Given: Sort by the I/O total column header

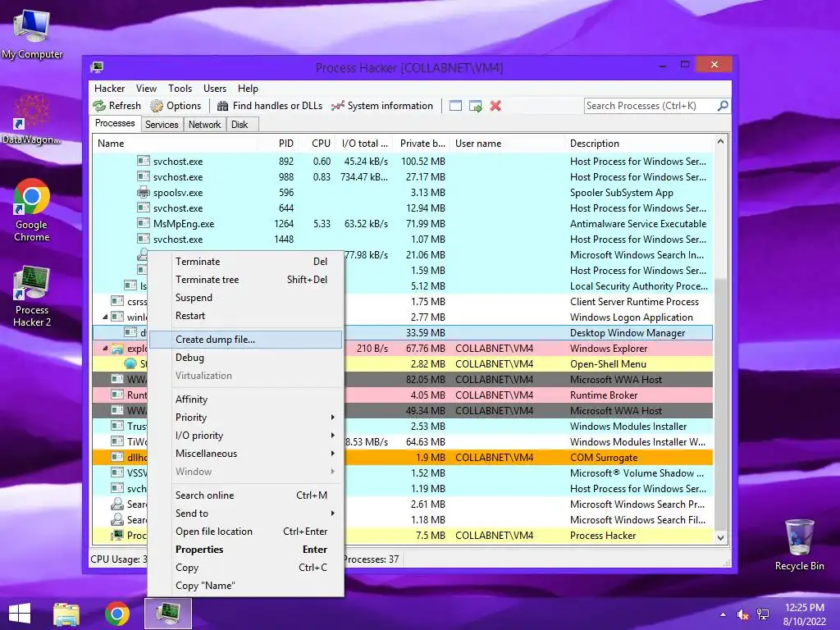Looking at the screenshot, I should tap(363, 144).
